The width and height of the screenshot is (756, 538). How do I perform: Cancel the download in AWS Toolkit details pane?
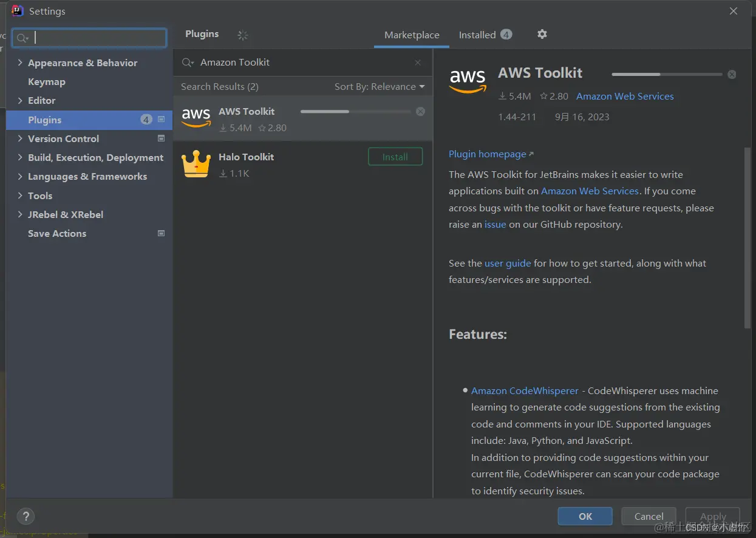tap(732, 74)
